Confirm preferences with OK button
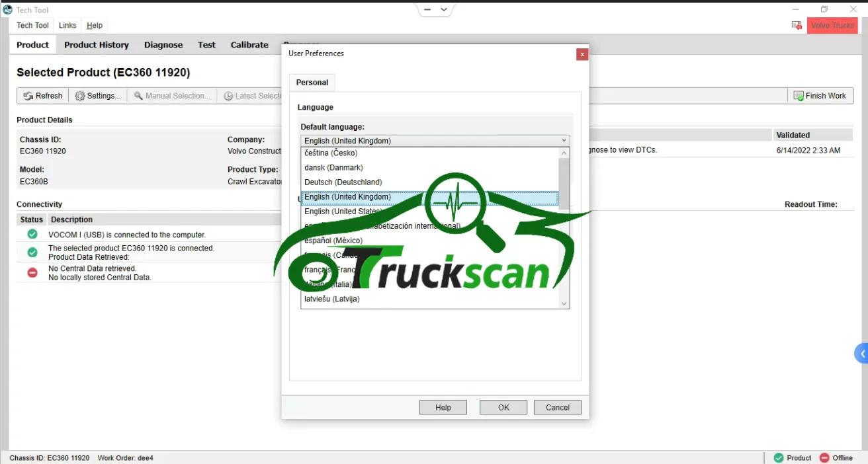Image resolution: width=868 pixels, height=464 pixels. [503, 408]
